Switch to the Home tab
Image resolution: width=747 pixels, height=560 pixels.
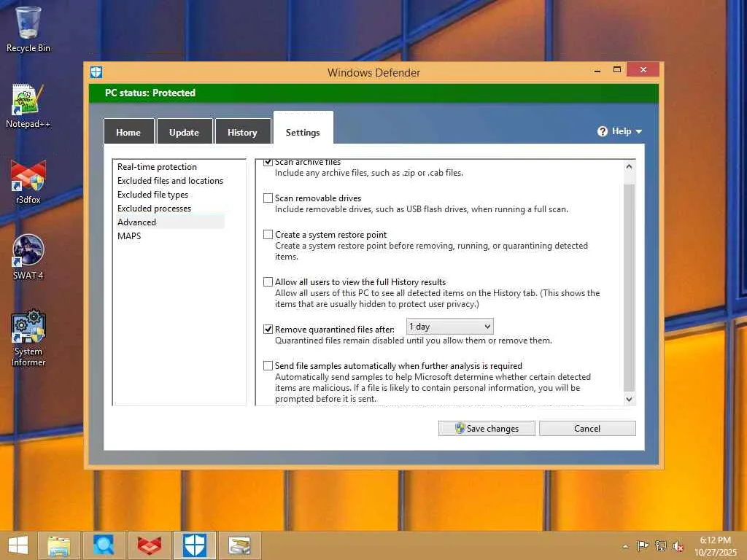pyautogui.click(x=128, y=132)
